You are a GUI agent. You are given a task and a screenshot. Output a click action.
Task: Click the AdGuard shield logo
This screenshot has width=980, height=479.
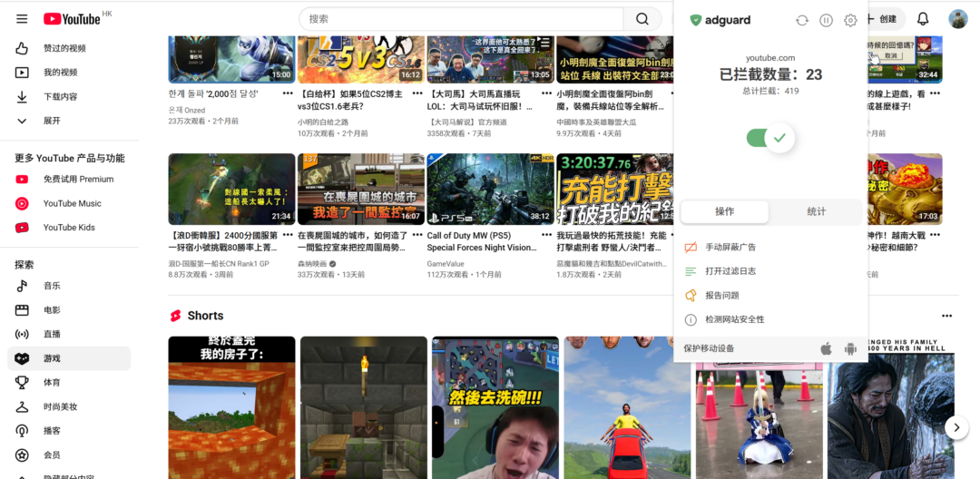click(696, 21)
